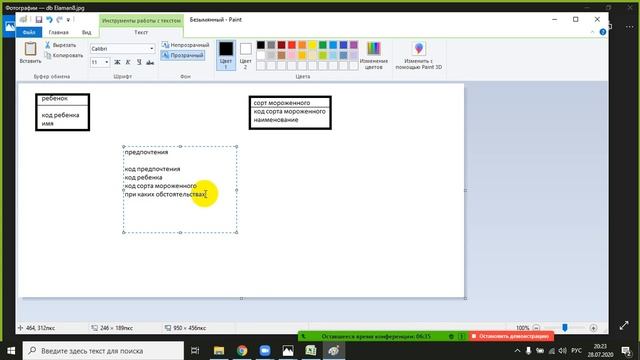Toggle strikethrough abc formatting
Screen dimensions: 640x360
(150, 62)
